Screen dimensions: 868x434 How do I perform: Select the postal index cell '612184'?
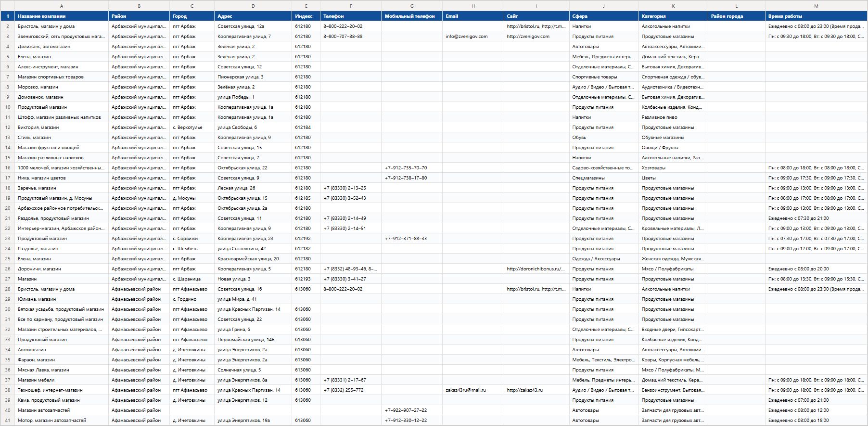click(x=306, y=128)
